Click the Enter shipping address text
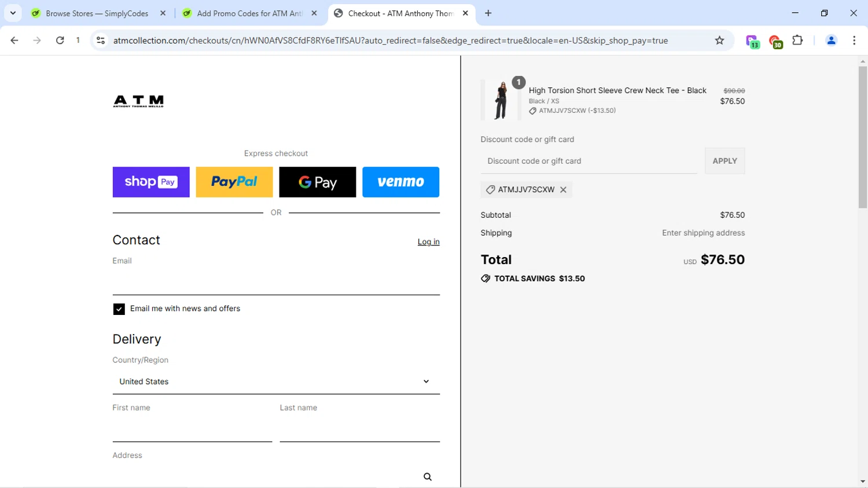Screen dimensions: 868x488 point(704,233)
